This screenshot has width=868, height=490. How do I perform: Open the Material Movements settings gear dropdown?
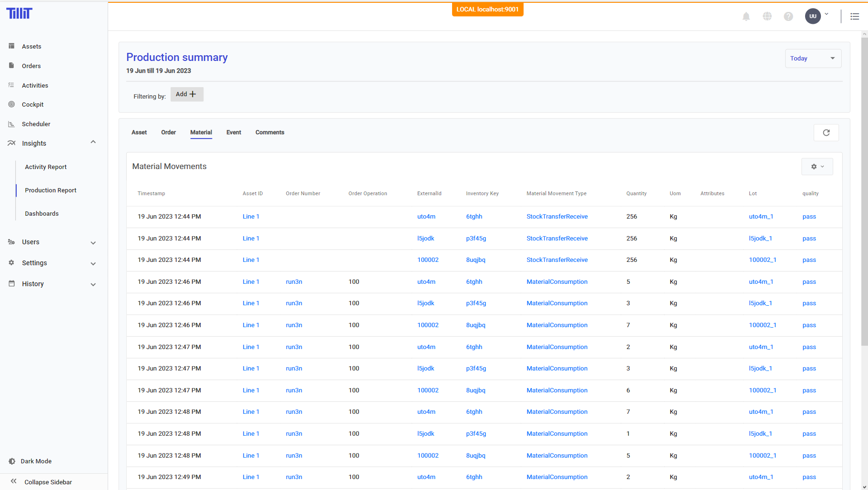817,167
